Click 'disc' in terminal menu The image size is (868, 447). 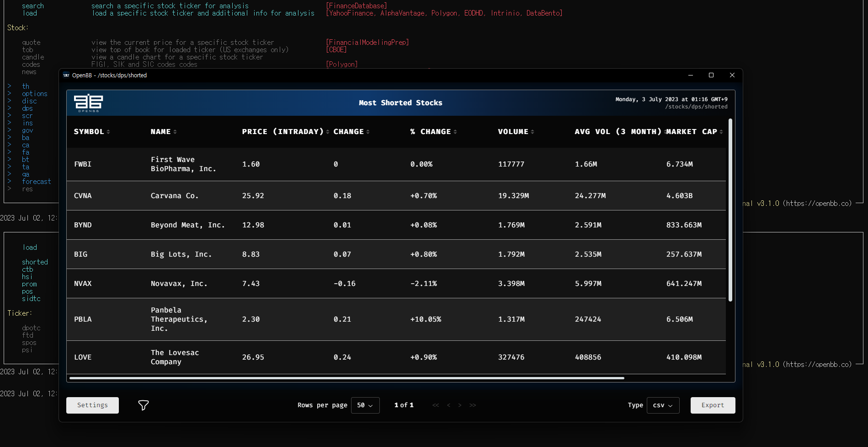[29, 101]
